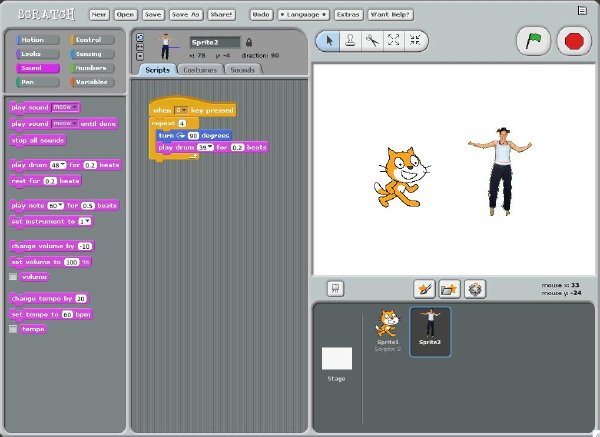Click set volume to 100 value field

(72, 262)
